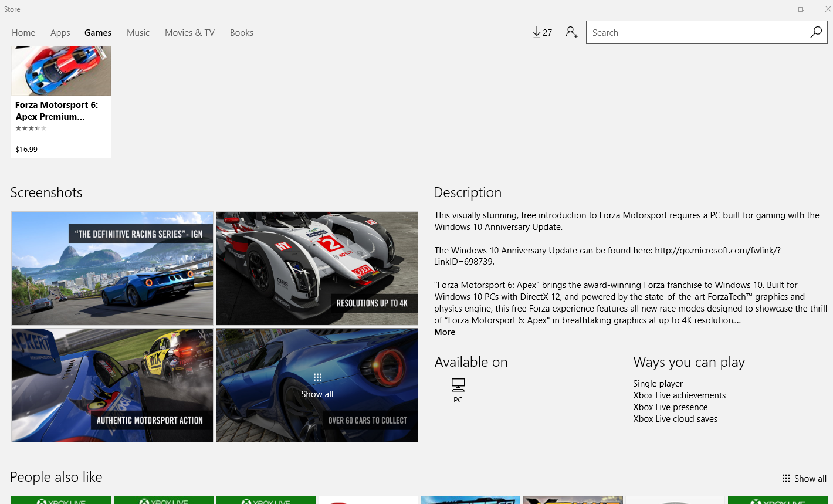Open the Home tab
Screen dimensions: 833x504
point(23,33)
